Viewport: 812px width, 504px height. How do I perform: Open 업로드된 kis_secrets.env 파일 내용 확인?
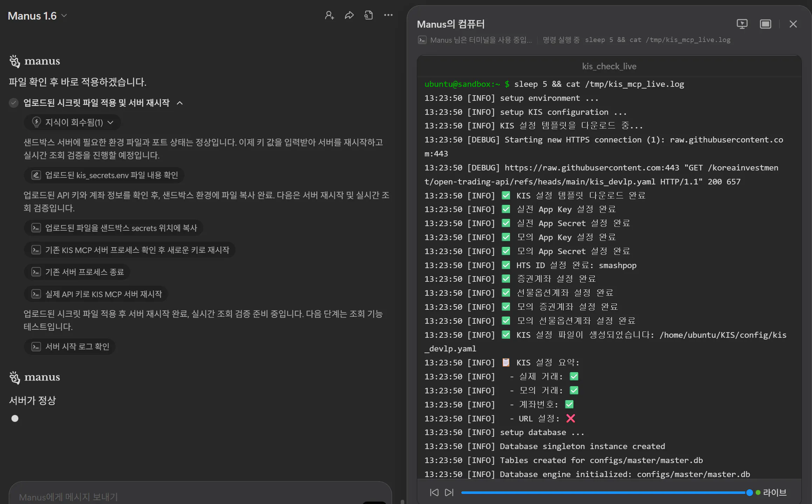[104, 175]
